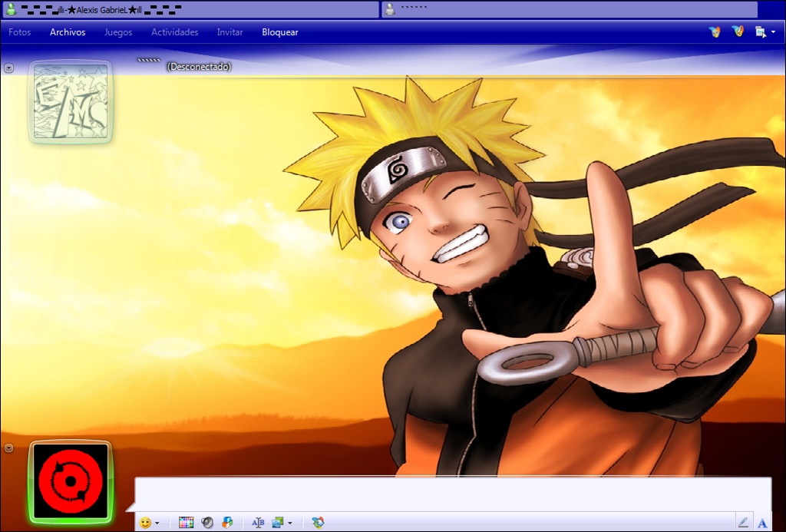The width and height of the screenshot is (786, 532).
Task: Open the Archivos menu
Action: point(68,32)
